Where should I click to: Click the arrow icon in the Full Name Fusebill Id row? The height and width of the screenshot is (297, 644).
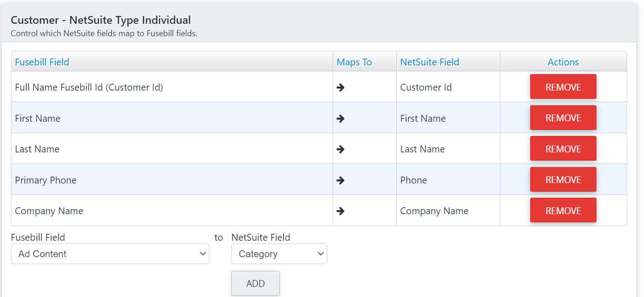(x=341, y=87)
